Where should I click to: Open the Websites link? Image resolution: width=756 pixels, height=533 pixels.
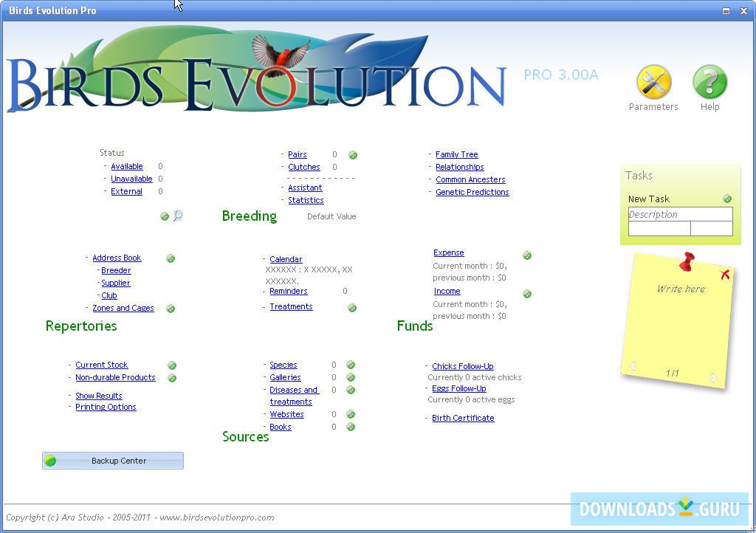287,414
